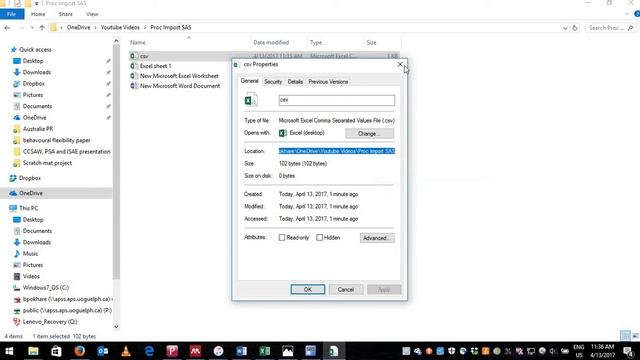Click the Back arrow in File Explorer
Screen dimensions: 640x360
(7, 28)
